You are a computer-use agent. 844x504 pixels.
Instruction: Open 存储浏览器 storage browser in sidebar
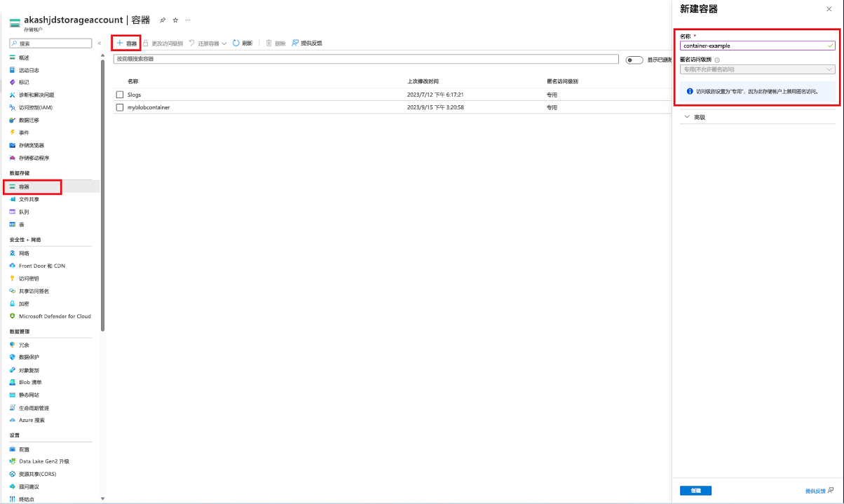click(32, 145)
